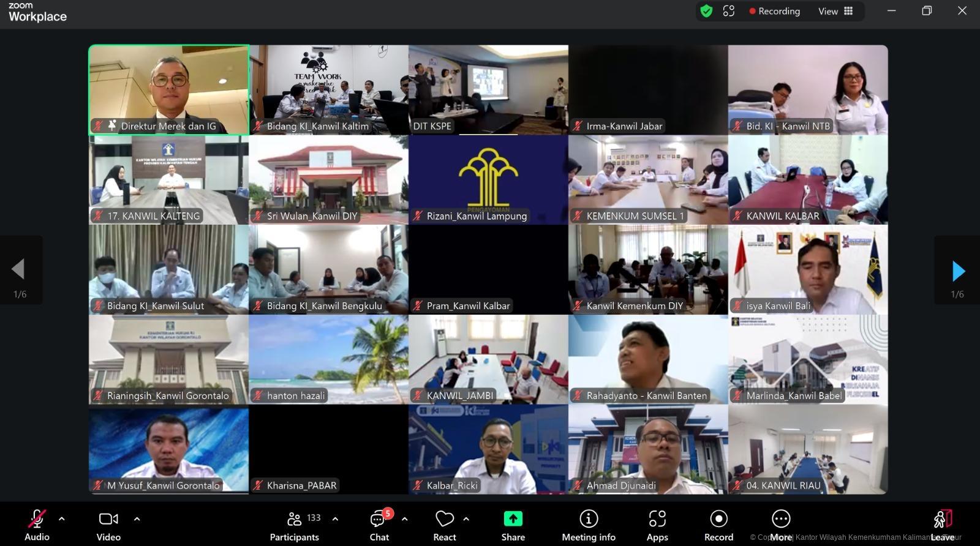Unmute microphone with the Audio button

[x=37, y=525]
